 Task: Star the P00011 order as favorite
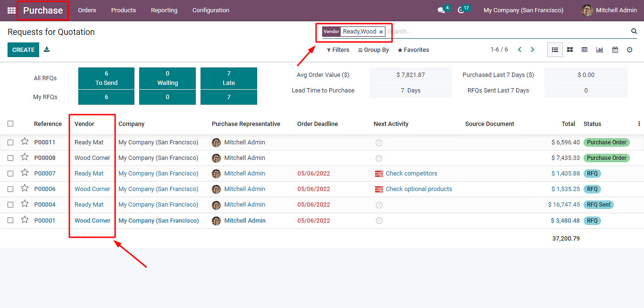25,142
